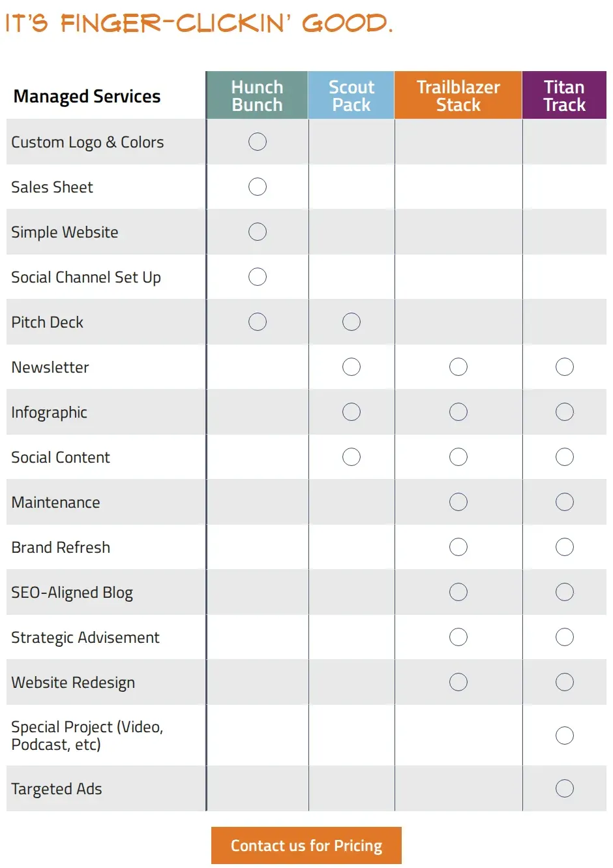Select Trailblazer Stack circle for SEO-Aligned Blog
613x868 pixels.
[x=458, y=592]
